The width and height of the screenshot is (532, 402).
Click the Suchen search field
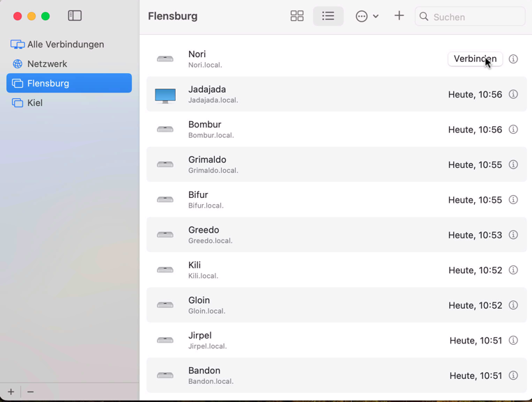tap(477, 17)
